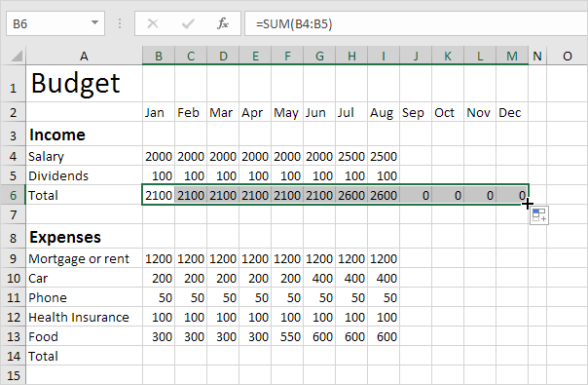The height and width of the screenshot is (385, 588).
Task: Click the formula bar with =SUM(B4:B5)
Action: (x=416, y=23)
